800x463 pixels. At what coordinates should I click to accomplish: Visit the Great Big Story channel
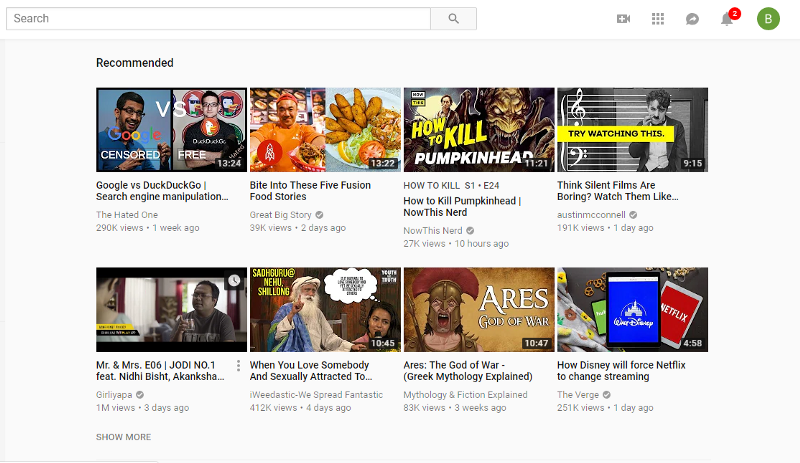pyautogui.click(x=281, y=215)
